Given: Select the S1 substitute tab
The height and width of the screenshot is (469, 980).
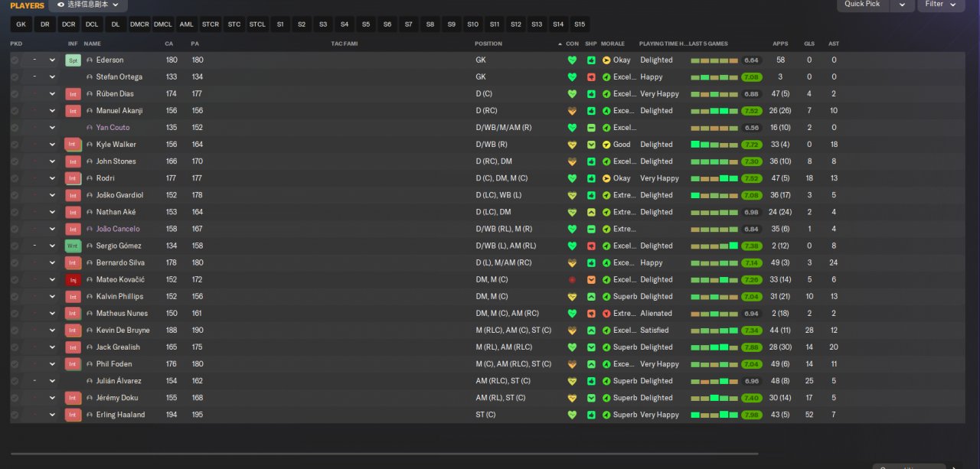Looking at the screenshot, I should click(x=280, y=24).
